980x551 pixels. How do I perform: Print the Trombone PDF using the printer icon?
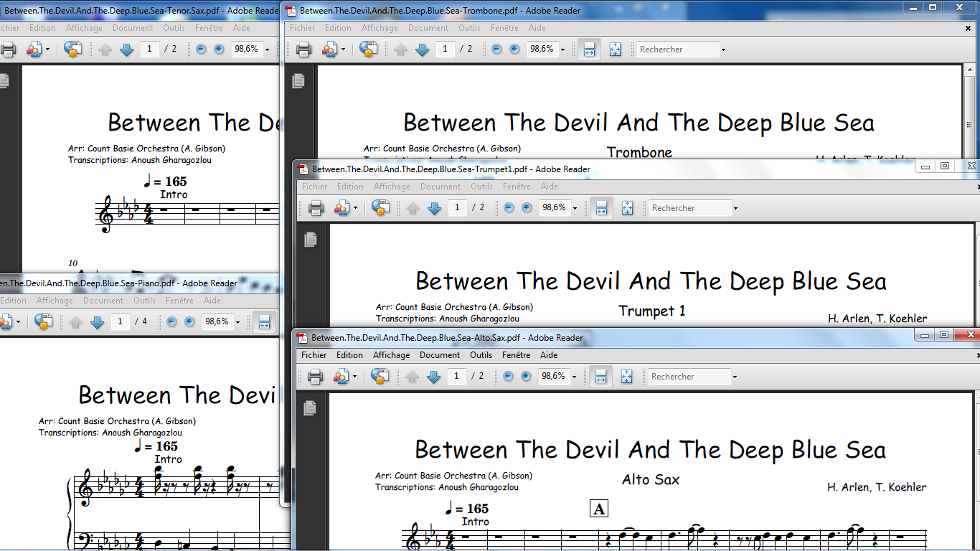(x=303, y=50)
